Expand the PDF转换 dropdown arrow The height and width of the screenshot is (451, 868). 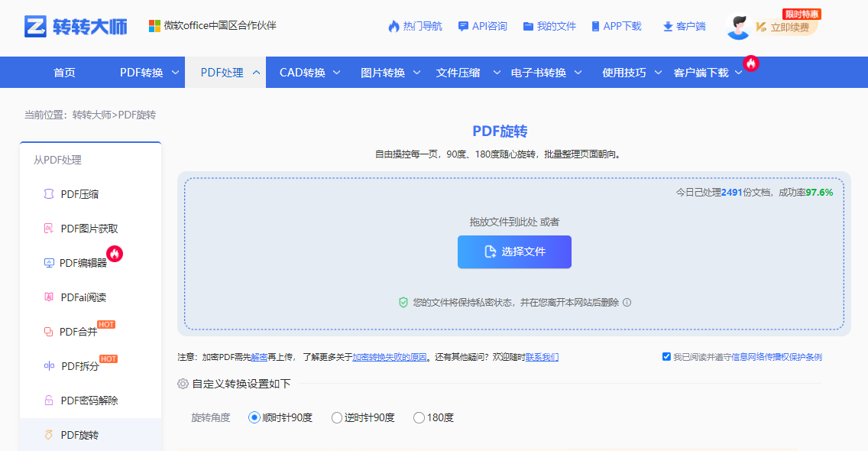click(x=176, y=73)
